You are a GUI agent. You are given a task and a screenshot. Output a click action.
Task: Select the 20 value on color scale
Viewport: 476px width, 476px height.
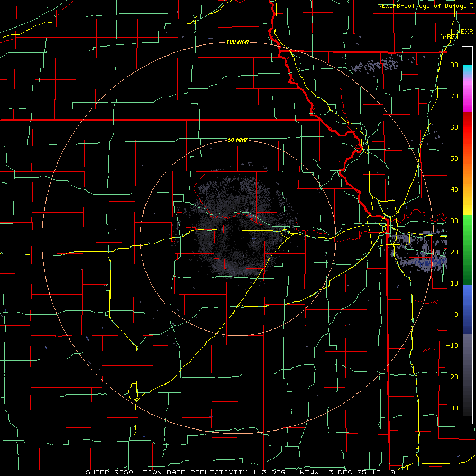[x=454, y=252]
